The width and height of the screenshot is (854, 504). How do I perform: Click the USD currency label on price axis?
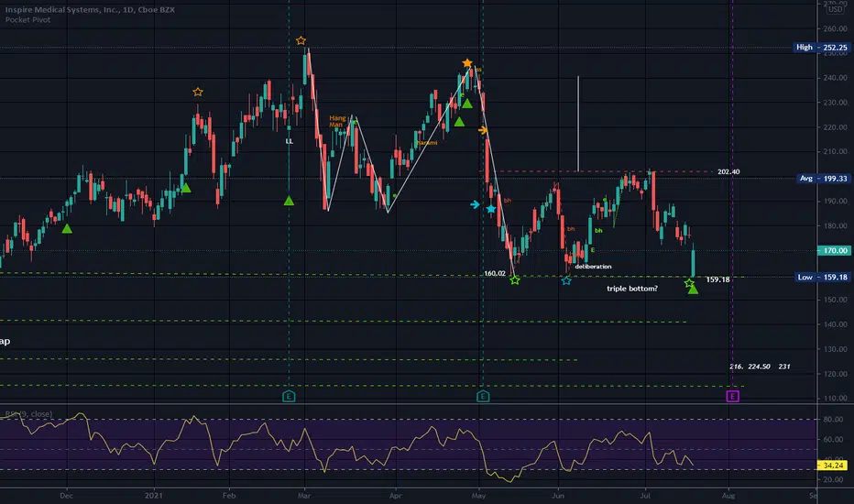(835, 9)
